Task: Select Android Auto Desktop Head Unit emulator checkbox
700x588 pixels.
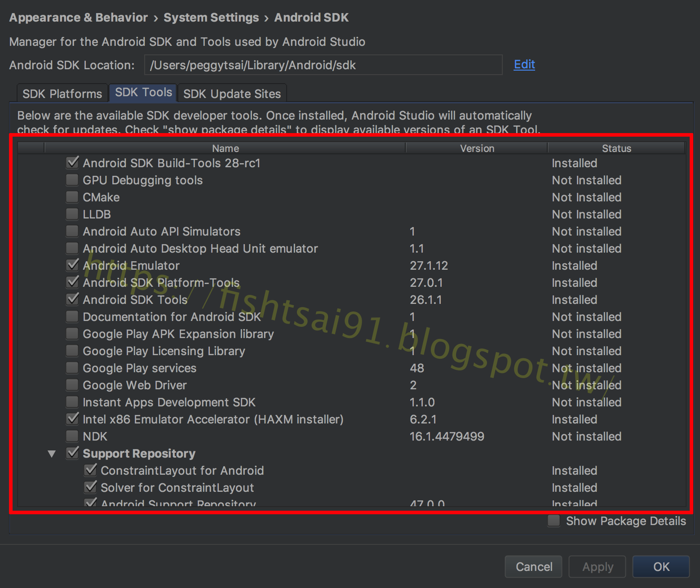Action: (x=72, y=248)
